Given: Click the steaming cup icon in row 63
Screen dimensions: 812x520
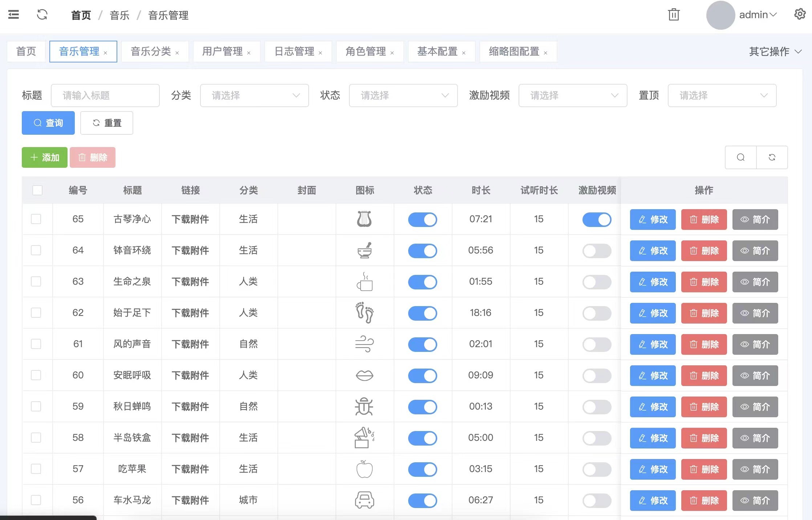Looking at the screenshot, I should 365,281.
